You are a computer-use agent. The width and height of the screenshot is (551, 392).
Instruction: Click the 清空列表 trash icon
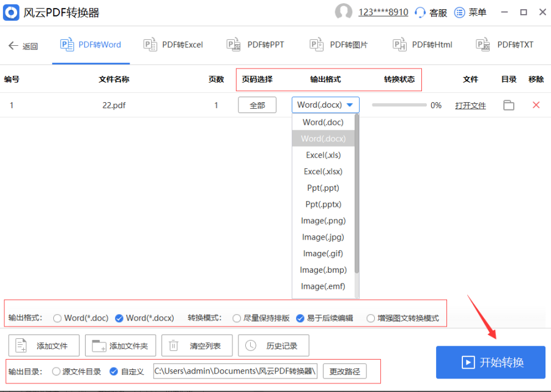point(174,346)
